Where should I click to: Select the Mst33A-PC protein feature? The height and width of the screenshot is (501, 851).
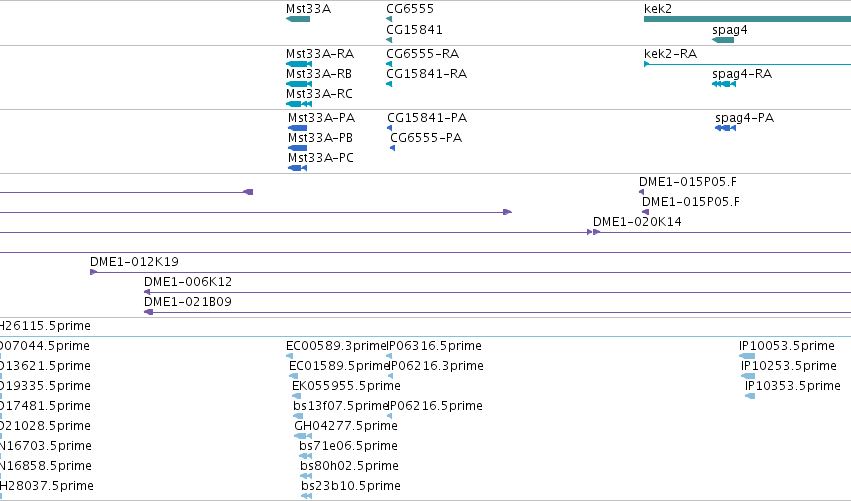[297, 168]
